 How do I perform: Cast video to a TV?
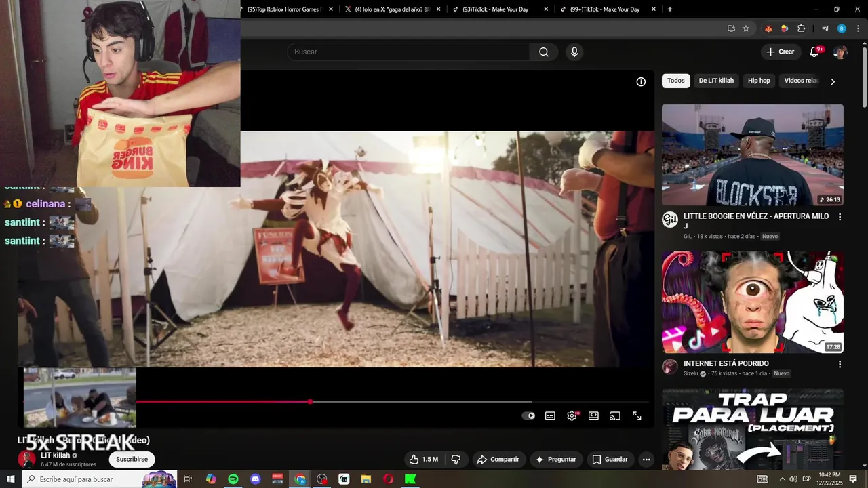click(615, 415)
